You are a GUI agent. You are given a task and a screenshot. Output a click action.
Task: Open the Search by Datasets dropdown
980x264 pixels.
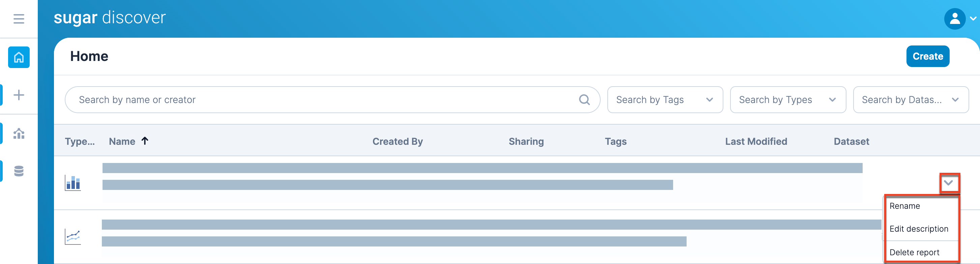911,100
